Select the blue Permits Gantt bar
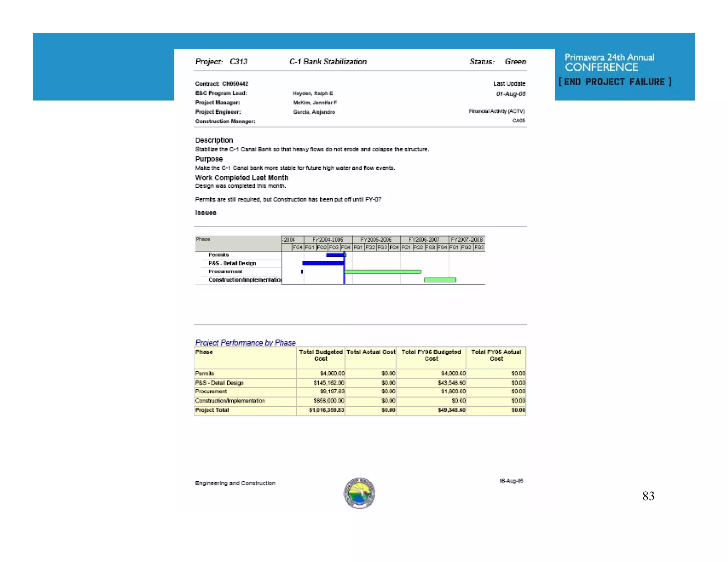728x562 pixels. click(x=335, y=255)
